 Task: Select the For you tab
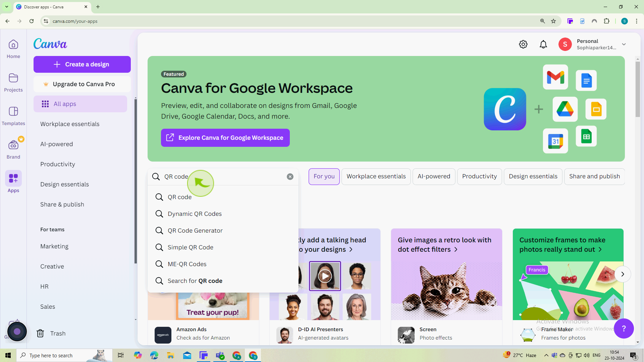pos(324,176)
